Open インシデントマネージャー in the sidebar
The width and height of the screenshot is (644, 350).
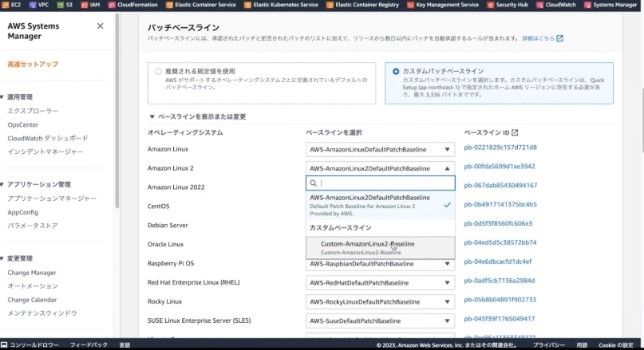(x=45, y=151)
